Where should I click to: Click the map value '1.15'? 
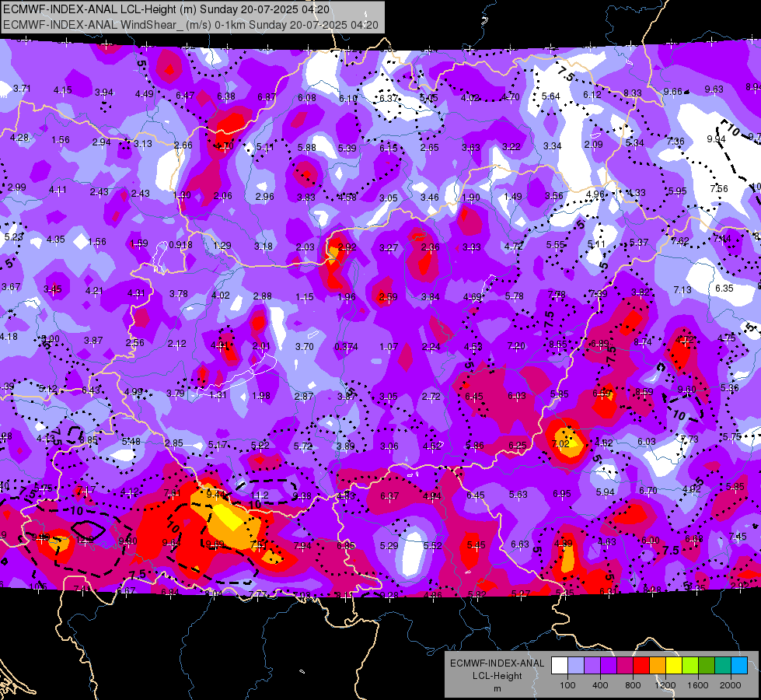tap(304, 296)
